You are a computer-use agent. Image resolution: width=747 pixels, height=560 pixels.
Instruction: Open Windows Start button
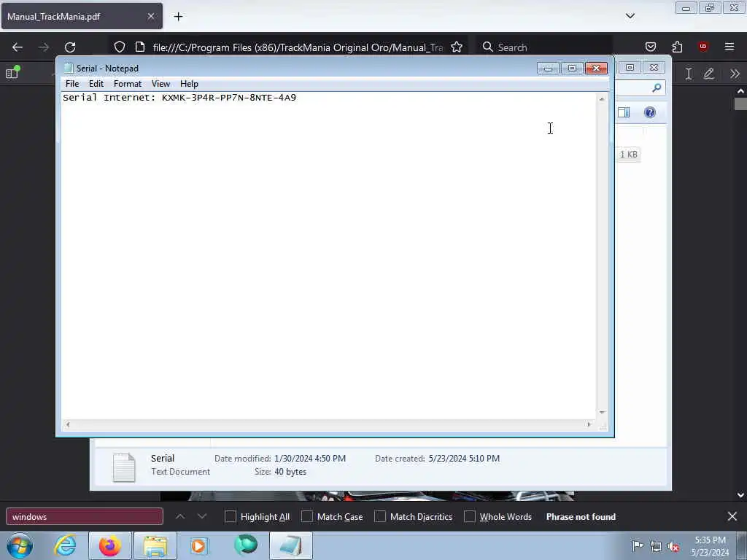point(20,545)
